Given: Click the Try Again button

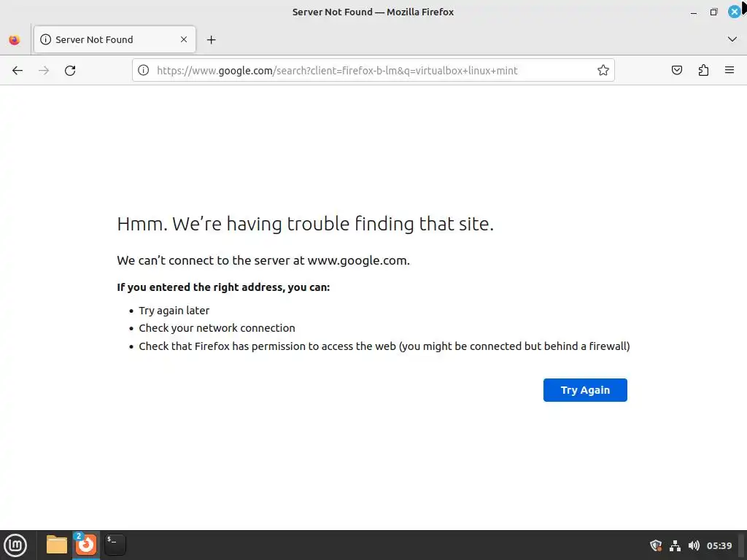Looking at the screenshot, I should [x=585, y=390].
